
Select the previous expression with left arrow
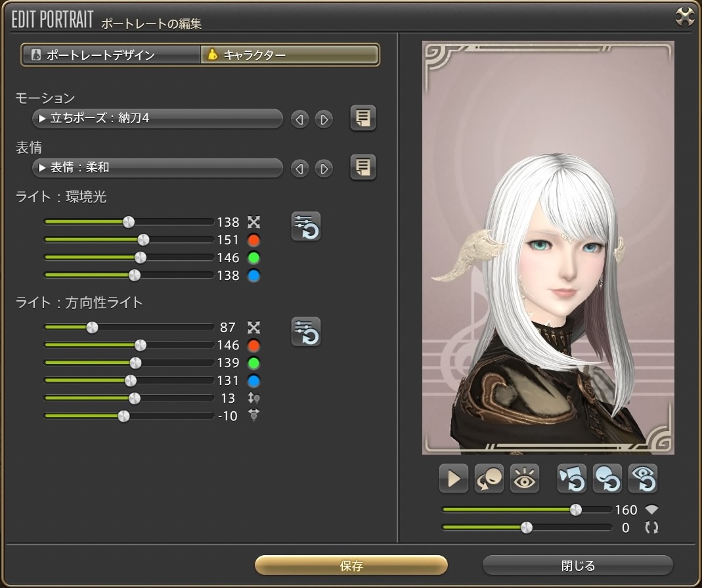point(300,168)
